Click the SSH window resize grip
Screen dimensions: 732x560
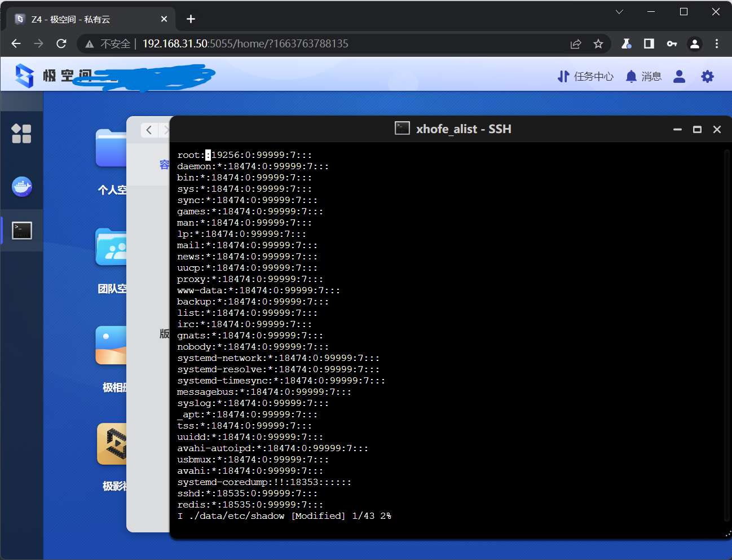tap(728, 533)
